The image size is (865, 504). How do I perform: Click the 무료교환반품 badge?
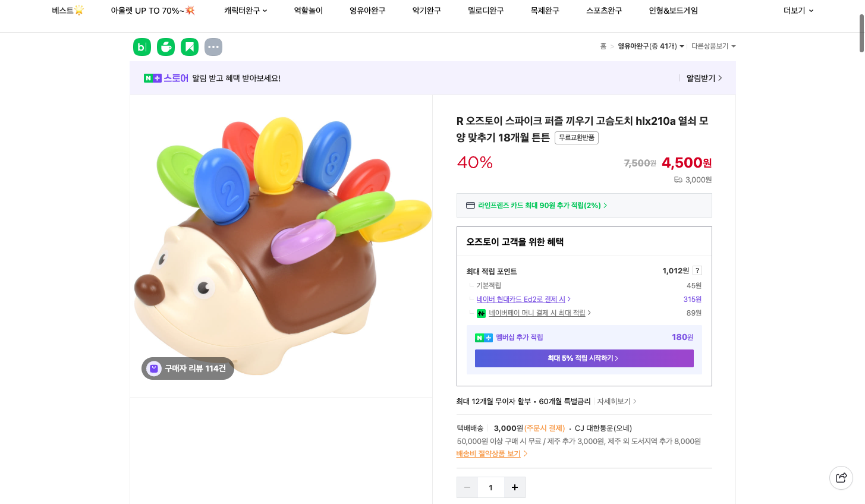click(576, 137)
